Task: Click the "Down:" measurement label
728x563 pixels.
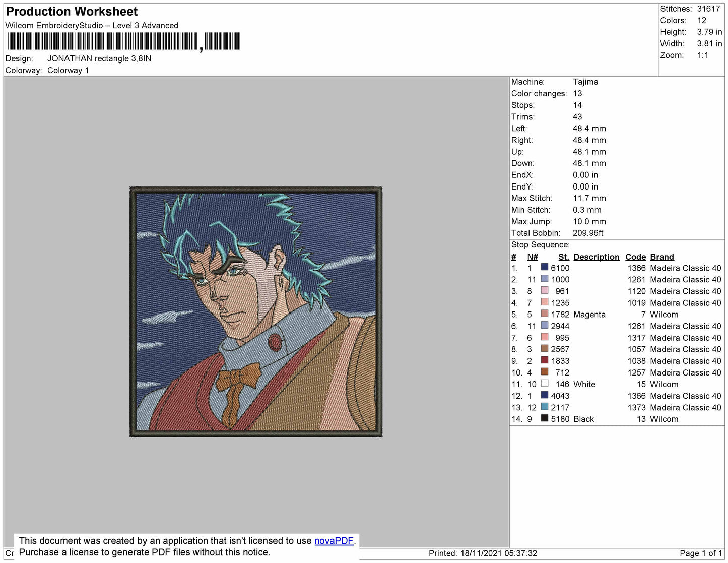Action: 523,163
